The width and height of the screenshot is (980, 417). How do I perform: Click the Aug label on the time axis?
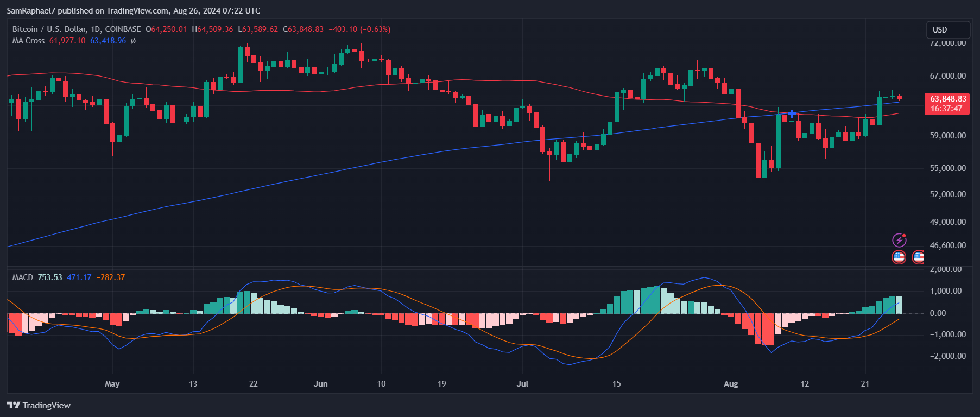tap(731, 384)
